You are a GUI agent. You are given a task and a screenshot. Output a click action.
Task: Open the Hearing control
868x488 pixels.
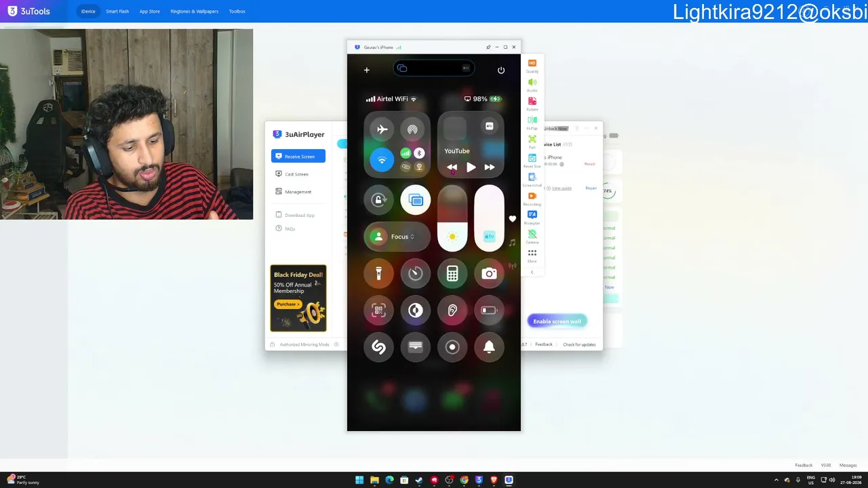[x=452, y=310]
